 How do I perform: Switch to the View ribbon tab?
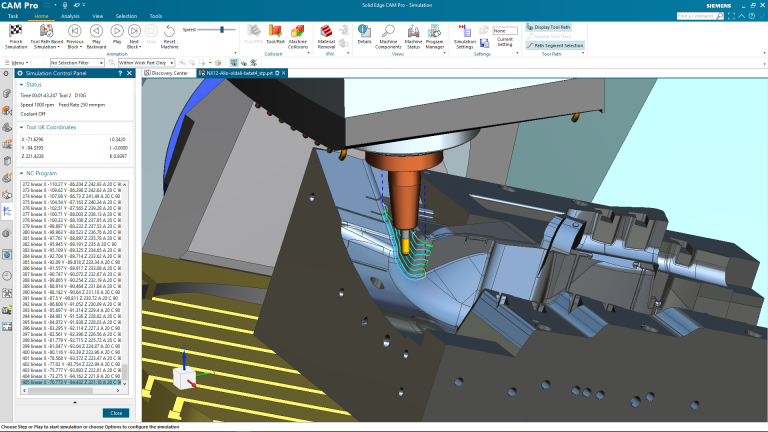[x=98, y=16]
